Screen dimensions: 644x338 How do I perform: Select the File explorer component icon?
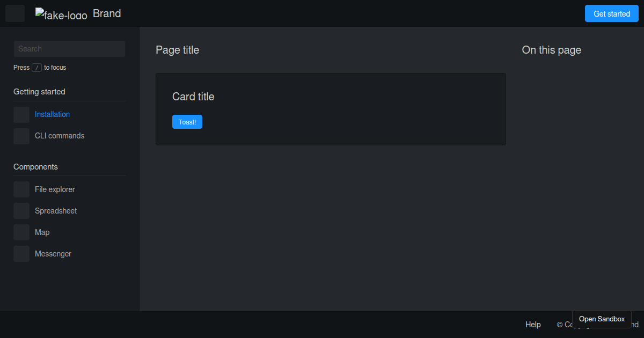21,189
